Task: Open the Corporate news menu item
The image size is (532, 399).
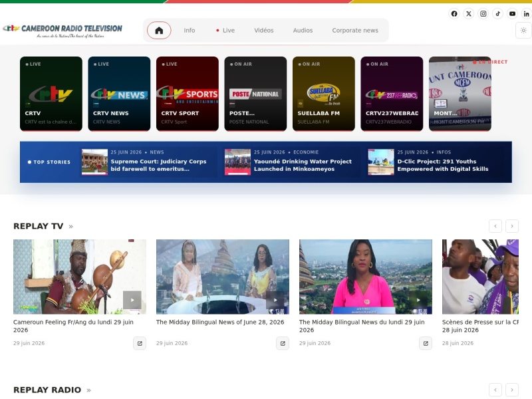Action: pyautogui.click(x=355, y=31)
